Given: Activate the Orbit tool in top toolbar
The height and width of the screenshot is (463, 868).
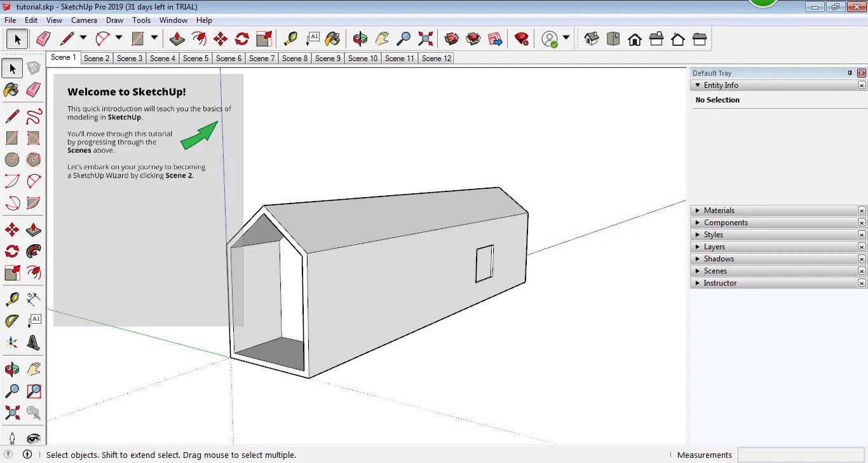Looking at the screenshot, I should 360,39.
